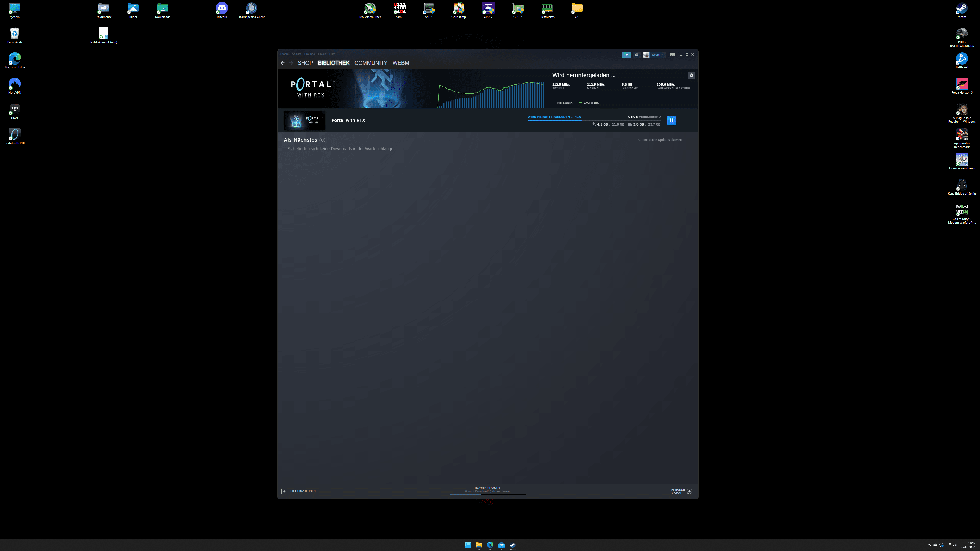Open Portal with RTX desktop shortcut
This screenshot has height=551, width=980.
click(x=15, y=136)
